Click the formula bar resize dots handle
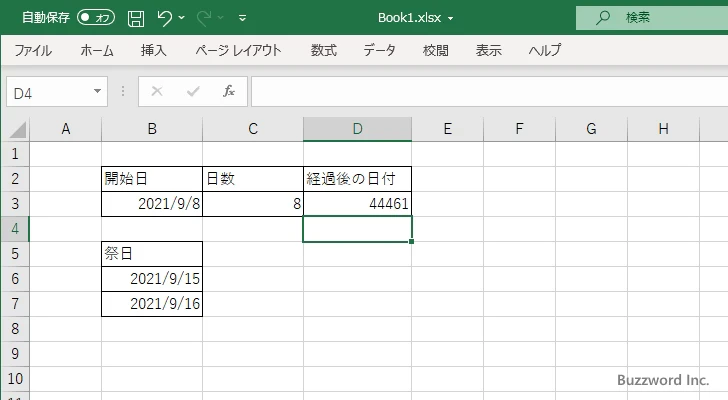Image resolution: width=728 pixels, height=400 pixels. [x=123, y=91]
